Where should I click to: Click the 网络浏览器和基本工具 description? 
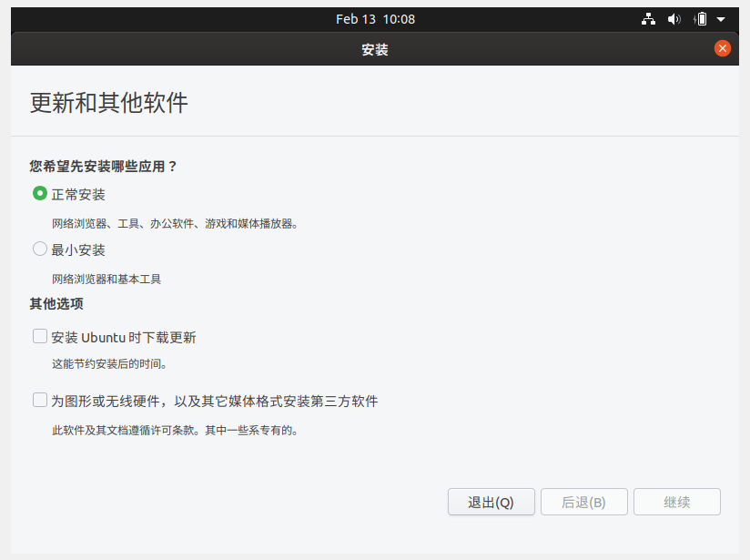click(106, 279)
